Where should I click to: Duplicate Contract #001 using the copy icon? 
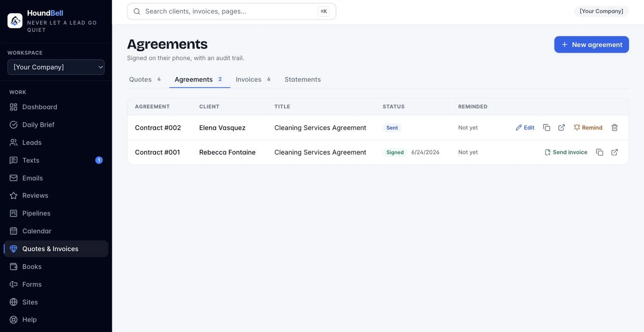[x=600, y=152]
